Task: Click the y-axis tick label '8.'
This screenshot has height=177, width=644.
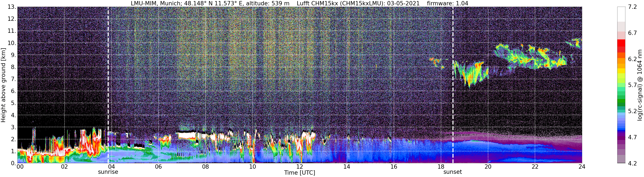Action: pyautogui.click(x=13, y=67)
